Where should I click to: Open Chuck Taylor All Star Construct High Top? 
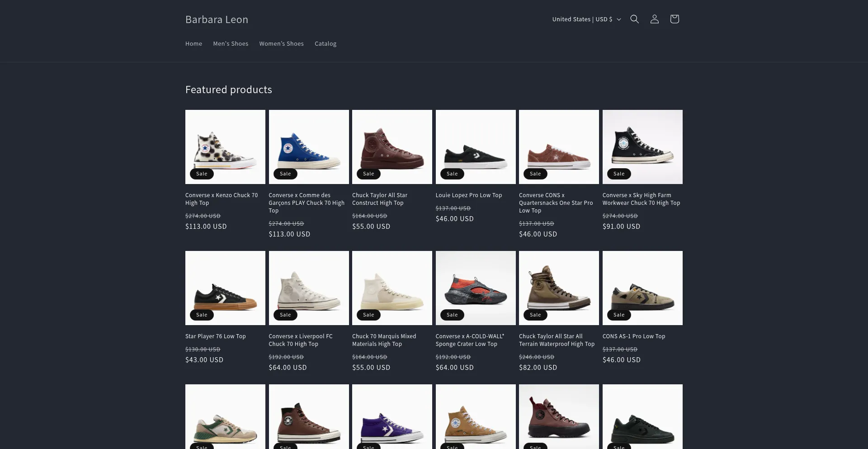[380, 199]
